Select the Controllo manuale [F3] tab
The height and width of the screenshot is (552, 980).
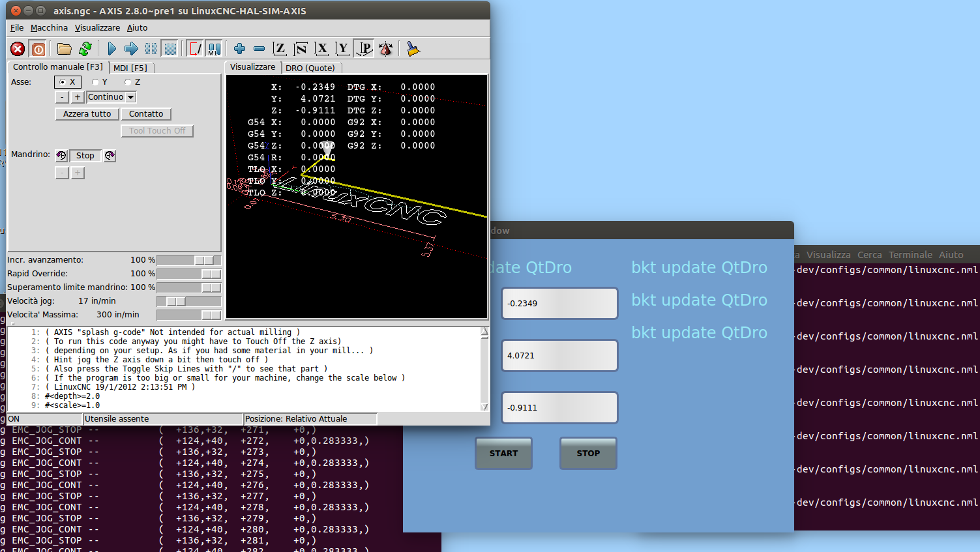[58, 66]
